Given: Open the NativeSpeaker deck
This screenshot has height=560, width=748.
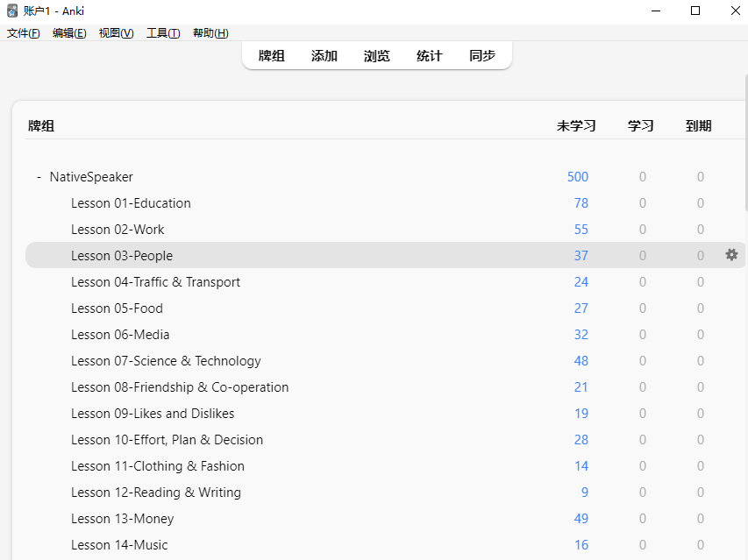Looking at the screenshot, I should coord(91,177).
